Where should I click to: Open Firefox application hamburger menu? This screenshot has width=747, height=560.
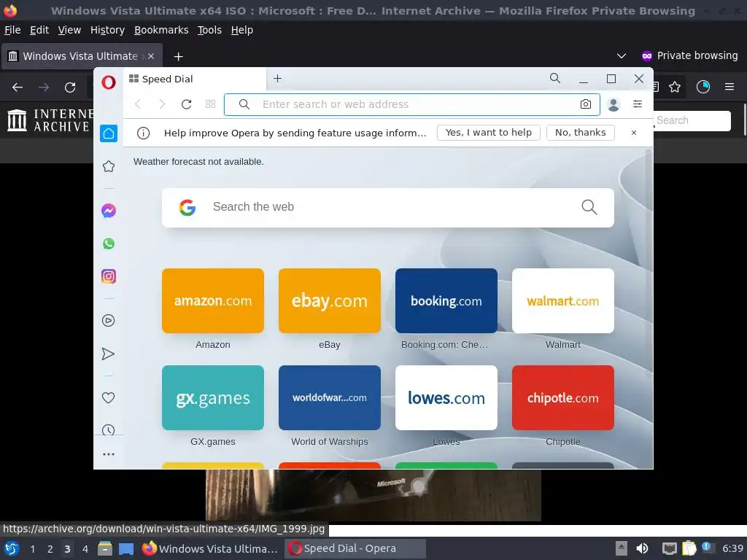pos(729,87)
